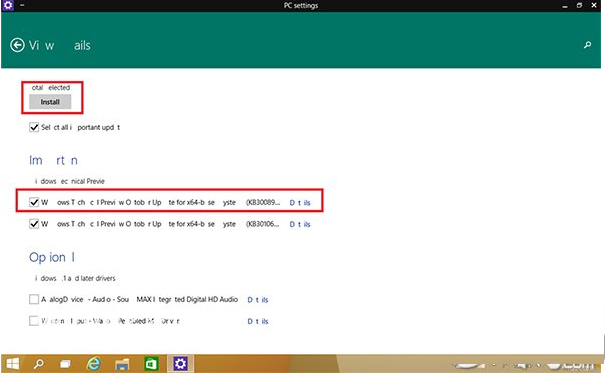Open taskbar Search magnifier
Screen dimensions: 605x373
point(39,364)
